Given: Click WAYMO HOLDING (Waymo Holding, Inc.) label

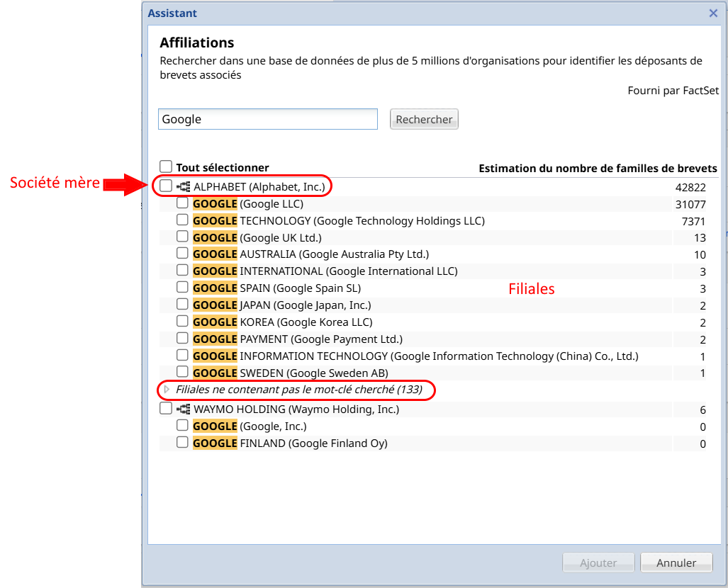Looking at the screenshot, I should pos(296,409).
